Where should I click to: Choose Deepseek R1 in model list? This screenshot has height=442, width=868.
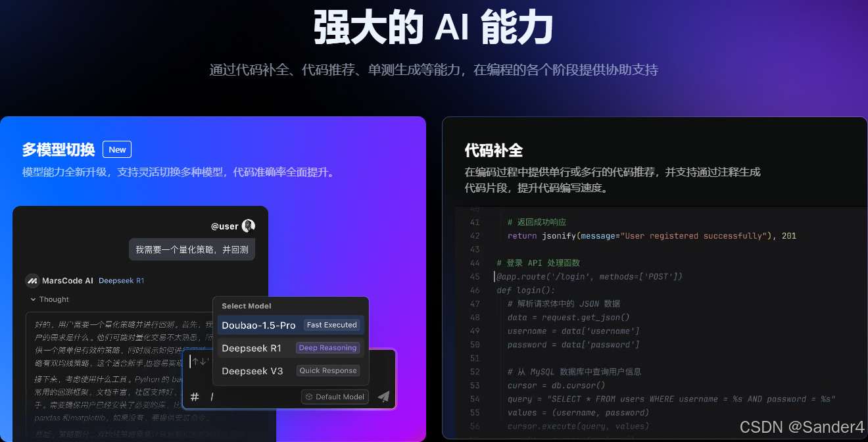[x=291, y=348]
